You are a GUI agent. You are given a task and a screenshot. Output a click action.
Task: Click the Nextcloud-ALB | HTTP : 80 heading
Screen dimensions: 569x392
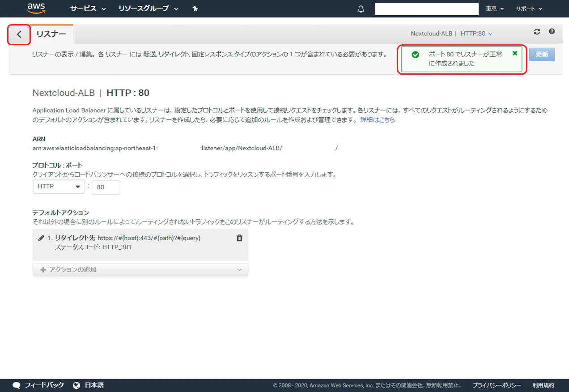point(91,93)
